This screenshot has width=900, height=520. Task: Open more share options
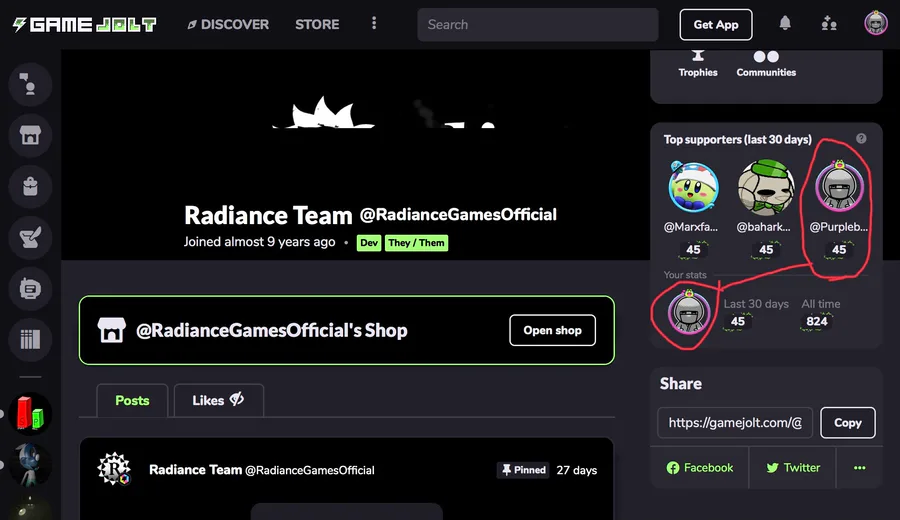[x=859, y=468]
